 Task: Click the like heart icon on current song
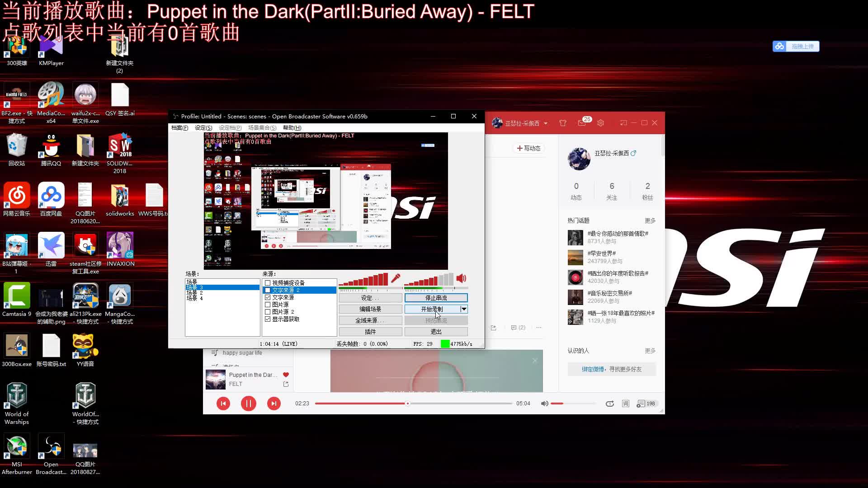(286, 375)
